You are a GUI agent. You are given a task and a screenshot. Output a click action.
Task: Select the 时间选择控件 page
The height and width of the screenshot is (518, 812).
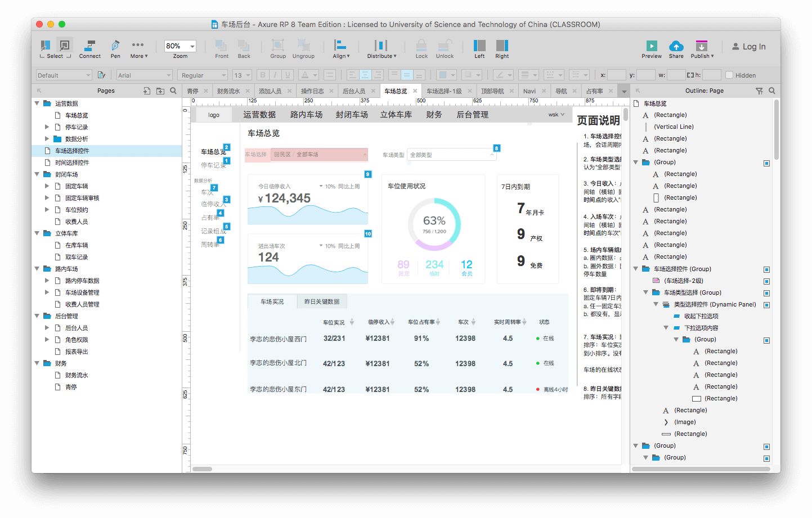[72, 163]
